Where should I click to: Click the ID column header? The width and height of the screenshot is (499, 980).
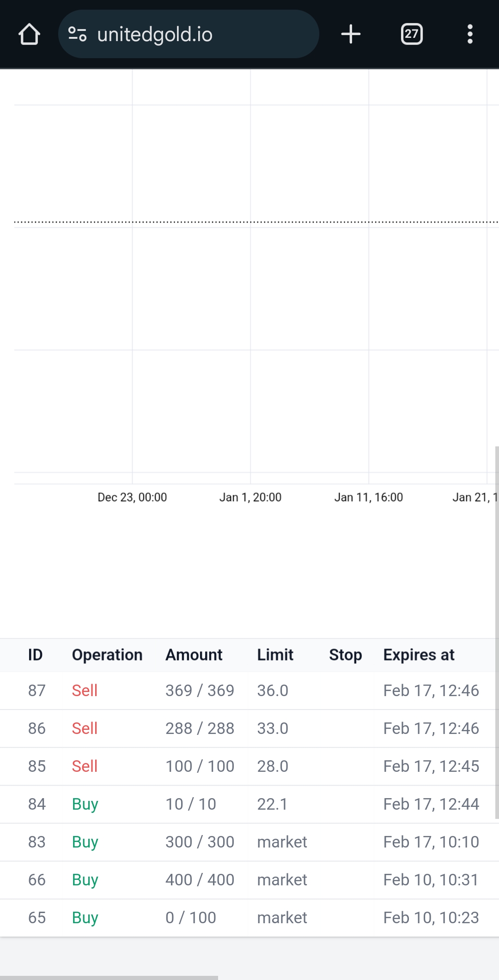click(35, 655)
